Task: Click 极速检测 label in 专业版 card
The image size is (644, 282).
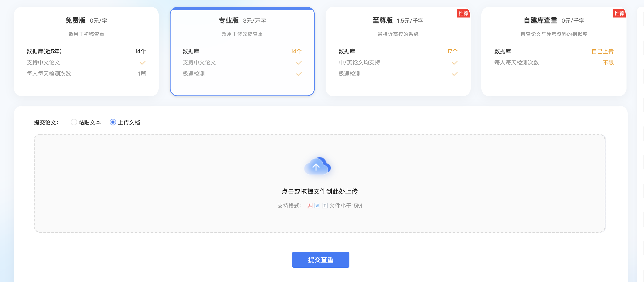Action: click(194, 74)
